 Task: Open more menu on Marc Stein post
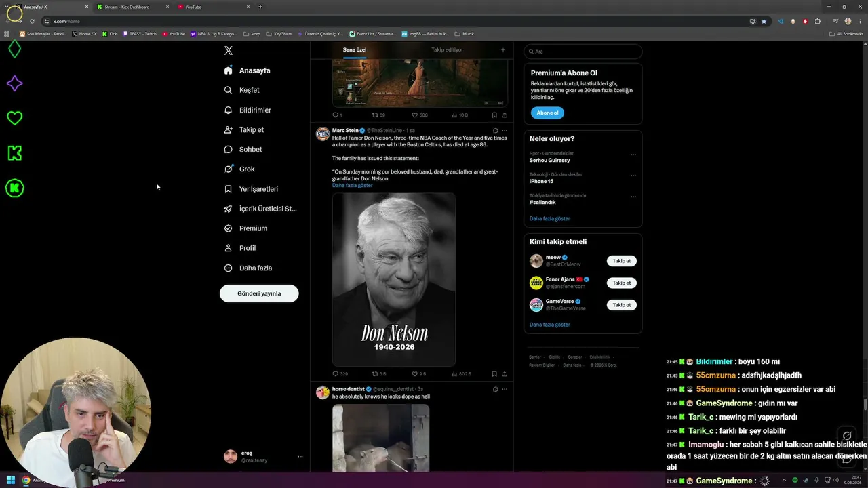tap(505, 130)
